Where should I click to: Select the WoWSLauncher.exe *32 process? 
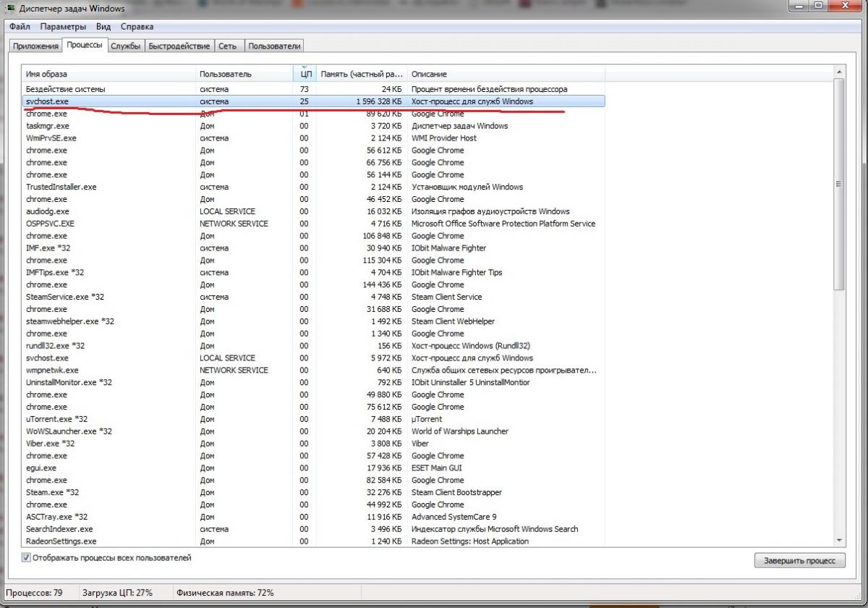click(x=314, y=431)
